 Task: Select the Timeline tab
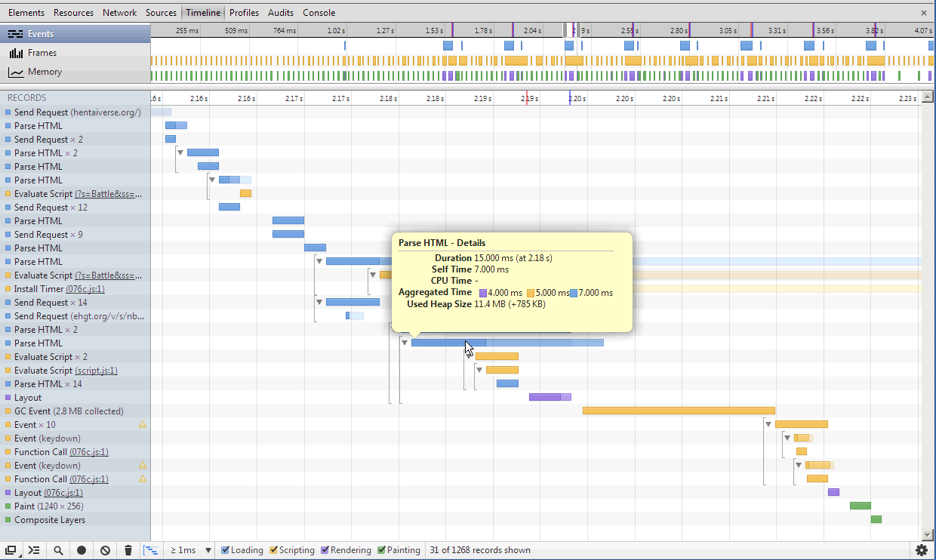click(203, 13)
